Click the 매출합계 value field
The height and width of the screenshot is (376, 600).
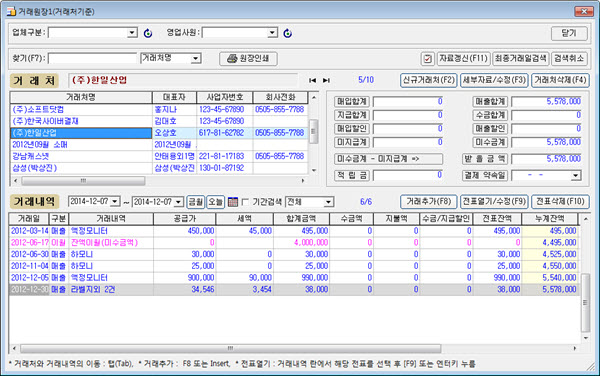pos(546,101)
